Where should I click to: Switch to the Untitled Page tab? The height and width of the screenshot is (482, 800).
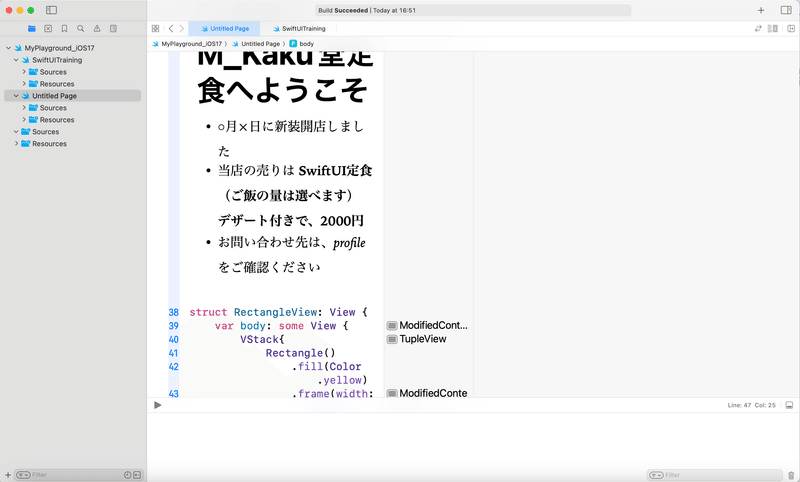pos(224,29)
